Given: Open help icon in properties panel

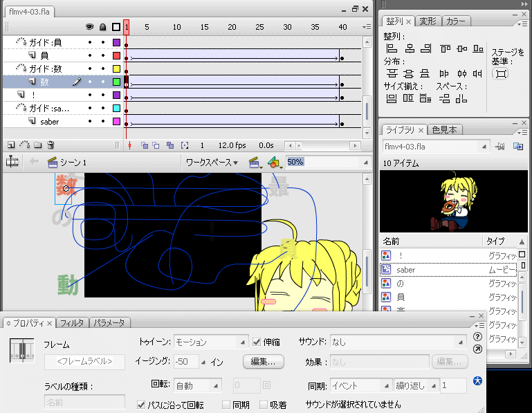Looking at the screenshot, I should [478, 337].
